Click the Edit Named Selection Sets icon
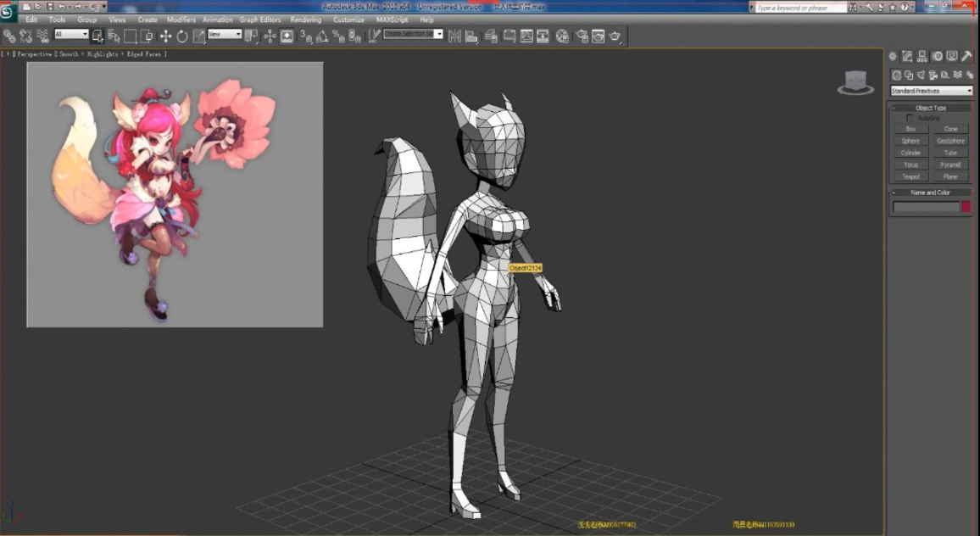This screenshot has width=980, height=536. pos(373,36)
